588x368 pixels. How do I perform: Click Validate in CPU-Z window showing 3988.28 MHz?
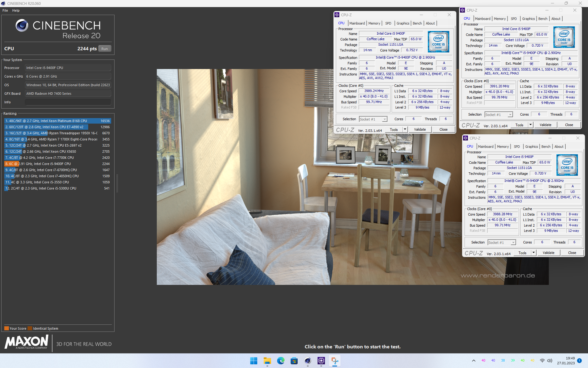pyautogui.click(x=548, y=253)
